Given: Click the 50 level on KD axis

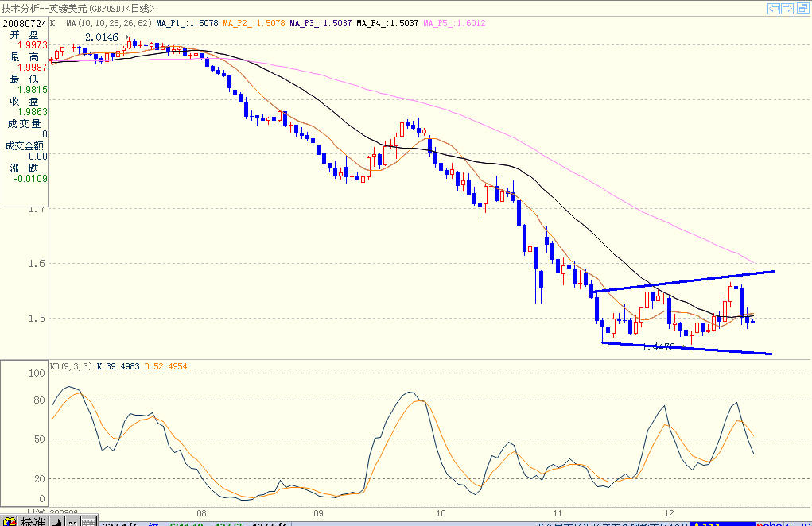Looking at the screenshot, I should point(39,439).
